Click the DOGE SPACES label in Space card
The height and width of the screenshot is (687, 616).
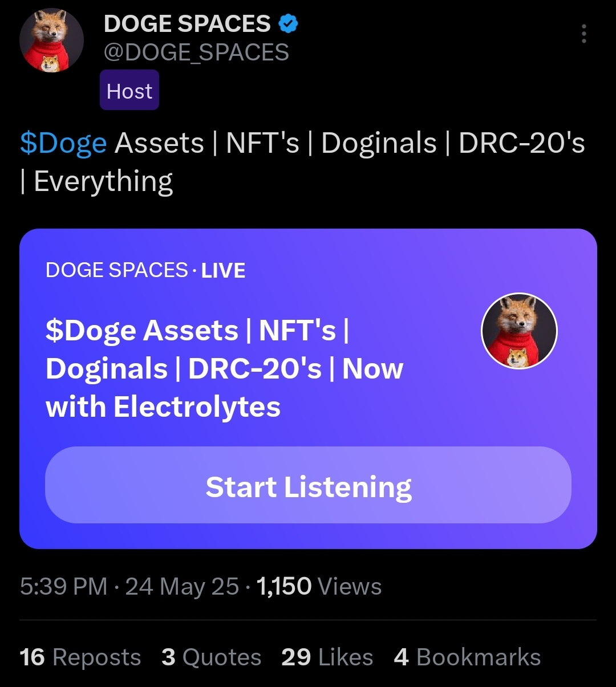coord(116,270)
